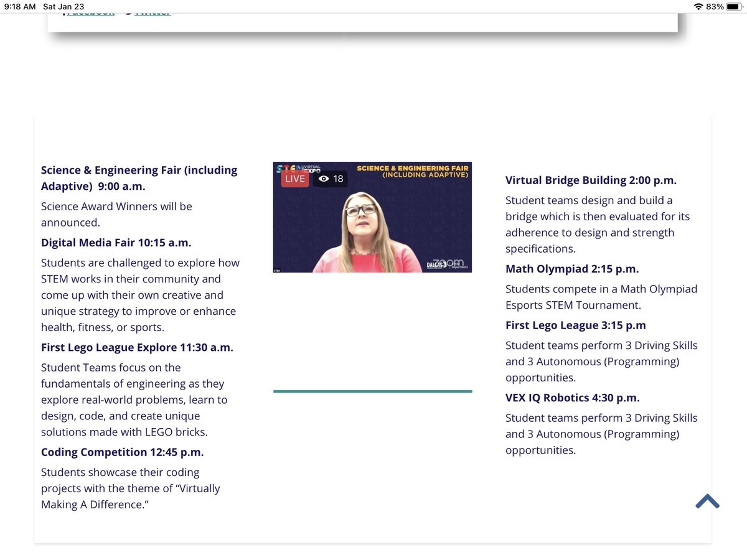Select 'VEX IQ Robotics 4:30 p.m.' heading
Screen dimensions: 747x560
(x=573, y=398)
